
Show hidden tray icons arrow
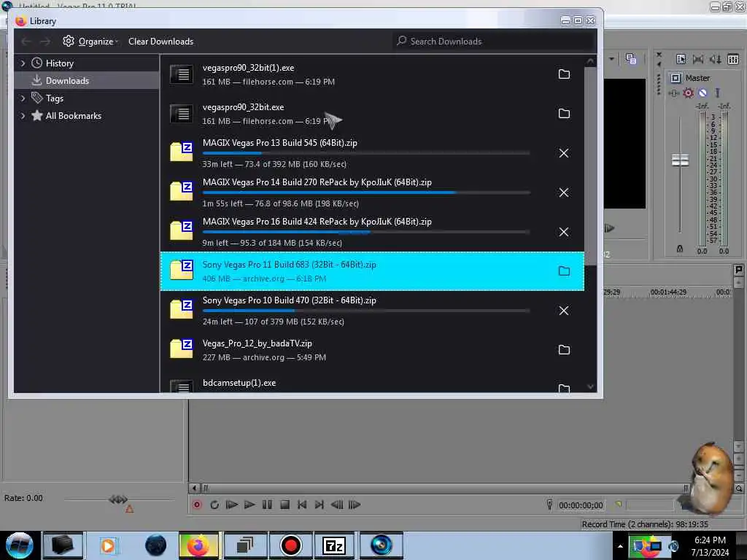click(620, 546)
